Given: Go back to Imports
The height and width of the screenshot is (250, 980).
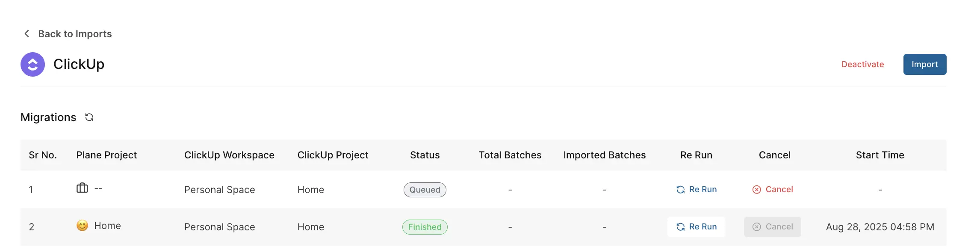Looking at the screenshot, I should coord(75,34).
